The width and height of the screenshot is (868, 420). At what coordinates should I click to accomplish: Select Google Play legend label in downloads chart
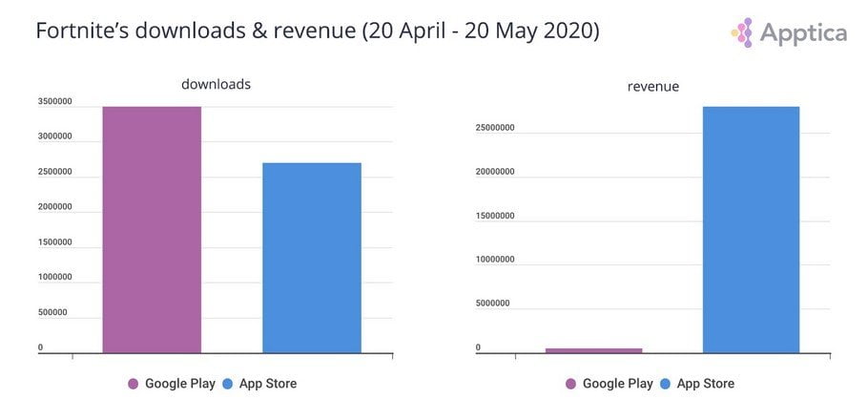pos(178,384)
